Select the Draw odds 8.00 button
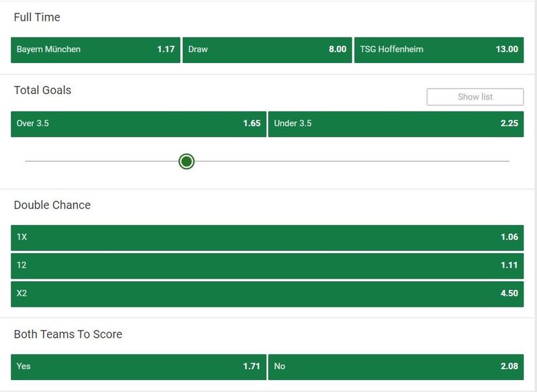Image resolution: width=537 pixels, height=392 pixels. pyautogui.click(x=267, y=50)
